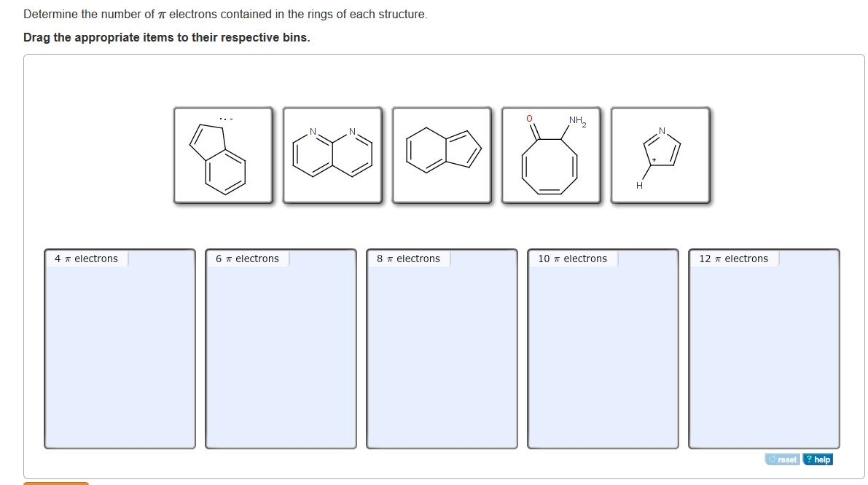
Task: Select the bicyclic hydrocarbon structure tile without heteroatoms
Action: tap(442, 155)
